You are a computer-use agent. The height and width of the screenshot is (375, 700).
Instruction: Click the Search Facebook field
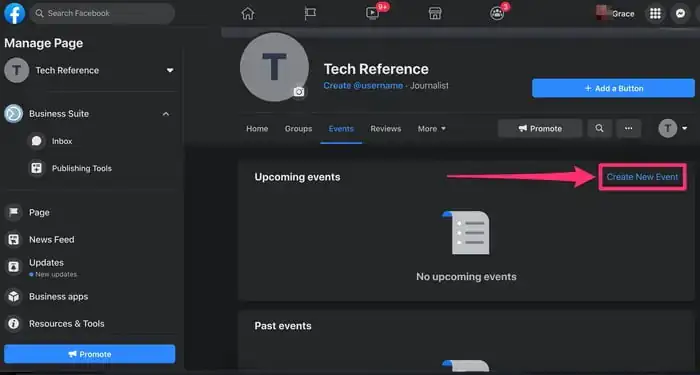[102, 13]
